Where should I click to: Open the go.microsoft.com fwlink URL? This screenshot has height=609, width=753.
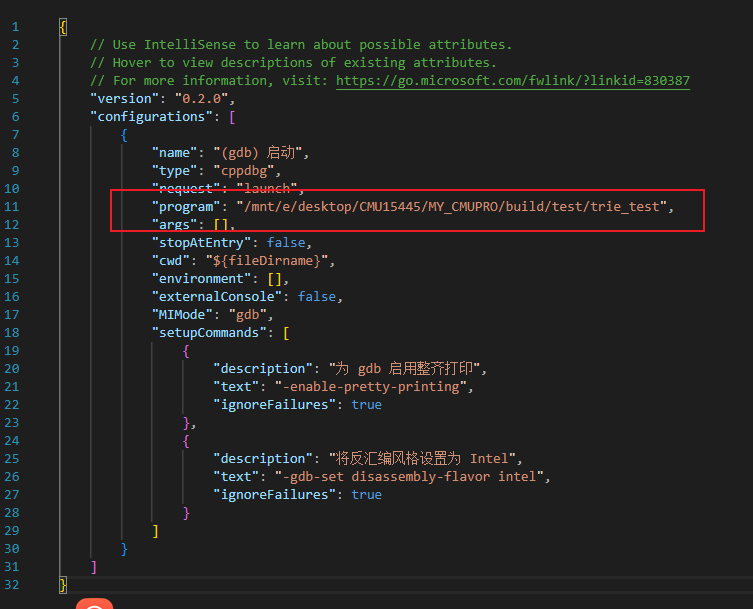(512, 81)
